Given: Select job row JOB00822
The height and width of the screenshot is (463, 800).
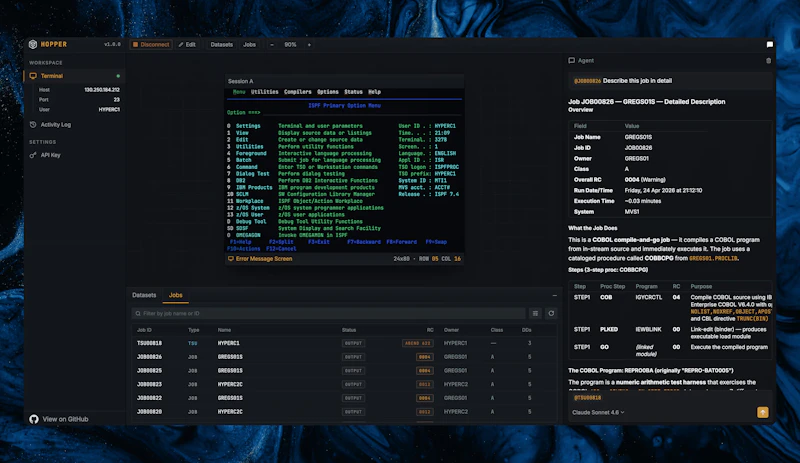Looking at the screenshot, I should [342, 398].
